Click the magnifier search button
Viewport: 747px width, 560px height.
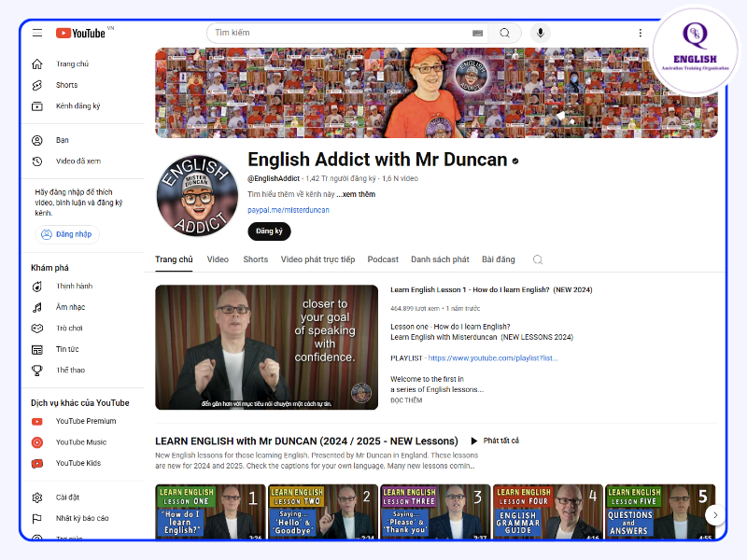coord(504,33)
